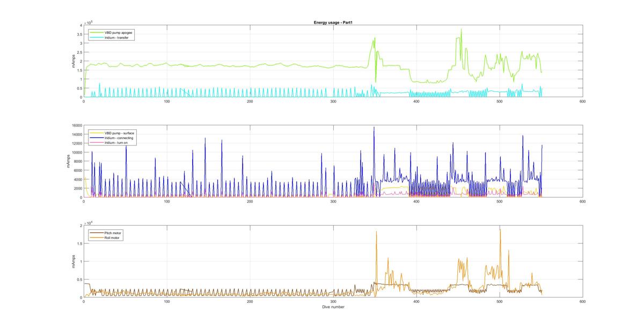Image resolution: width=644 pixels, height=334 pixels.
Task: Click the 'Dive number' x-axis label
Action: pyautogui.click(x=333, y=307)
